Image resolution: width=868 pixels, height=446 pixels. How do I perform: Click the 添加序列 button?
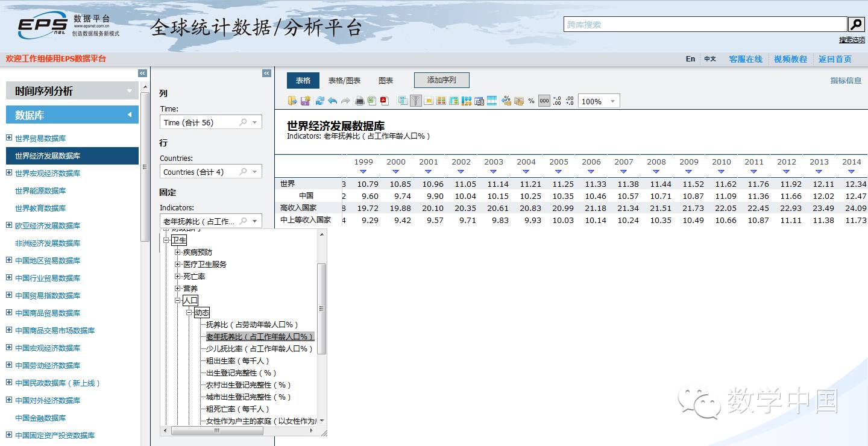pyautogui.click(x=441, y=80)
